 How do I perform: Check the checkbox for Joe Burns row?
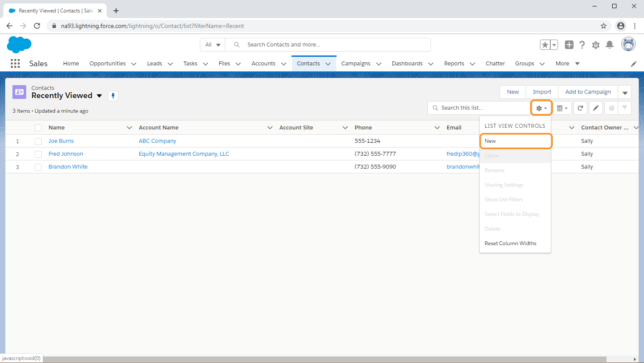point(38,141)
